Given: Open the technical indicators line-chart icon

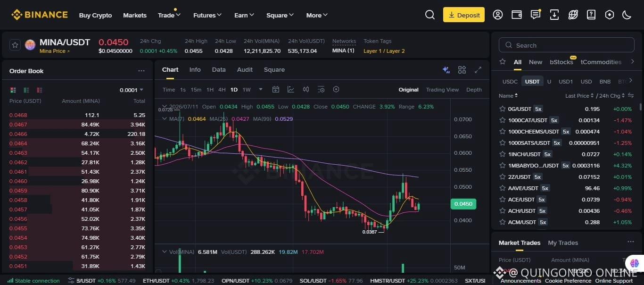Looking at the screenshot, I should click(291, 89).
